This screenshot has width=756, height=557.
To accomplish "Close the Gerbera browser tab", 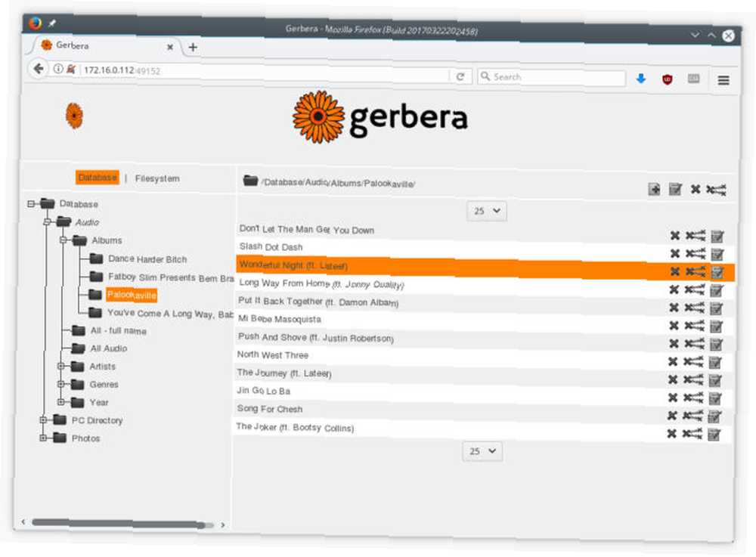I will click(x=170, y=47).
